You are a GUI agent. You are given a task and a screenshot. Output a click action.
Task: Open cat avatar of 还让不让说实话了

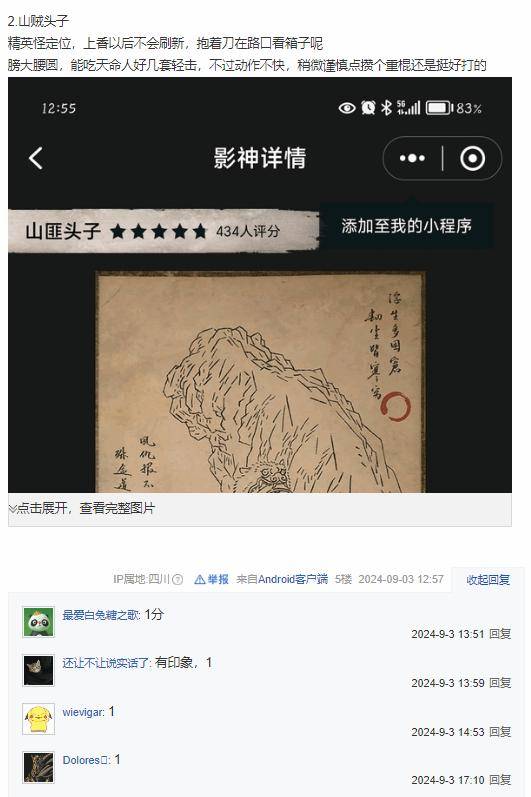(38, 670)
